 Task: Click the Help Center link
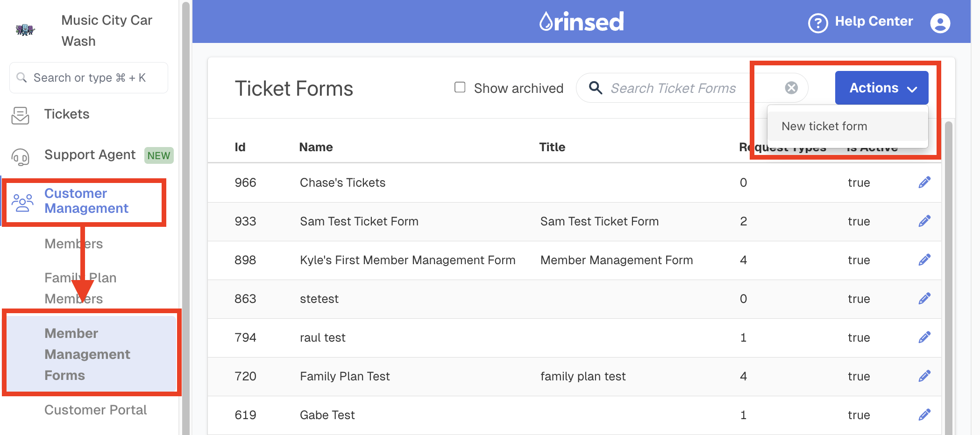(873, 21)
